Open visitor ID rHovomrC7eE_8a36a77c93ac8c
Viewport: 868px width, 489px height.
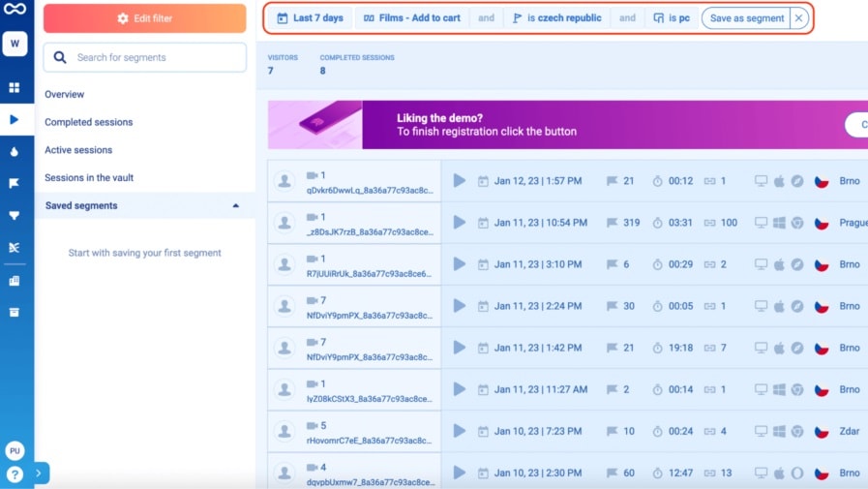(370, 441)
